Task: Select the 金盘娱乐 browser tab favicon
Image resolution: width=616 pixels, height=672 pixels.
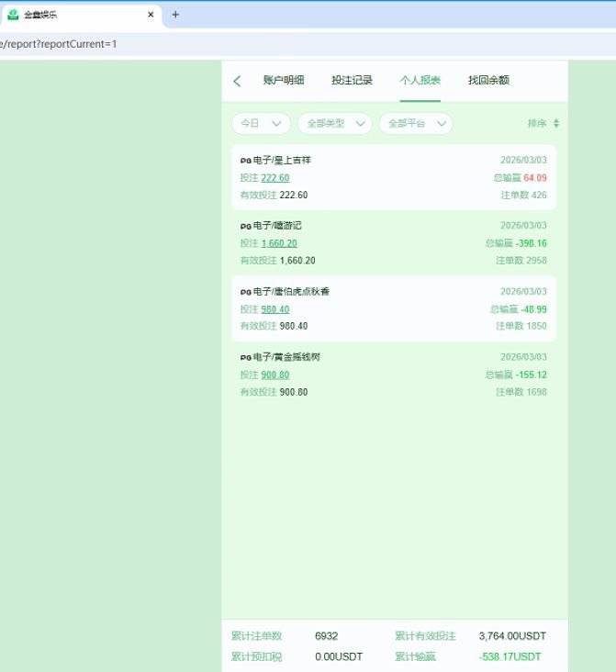Action: [13, 15]
